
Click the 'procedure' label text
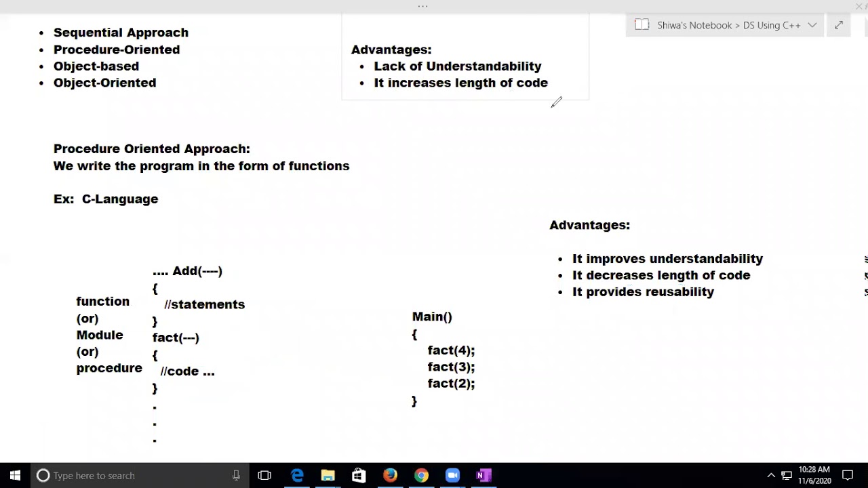coord(109,368)
